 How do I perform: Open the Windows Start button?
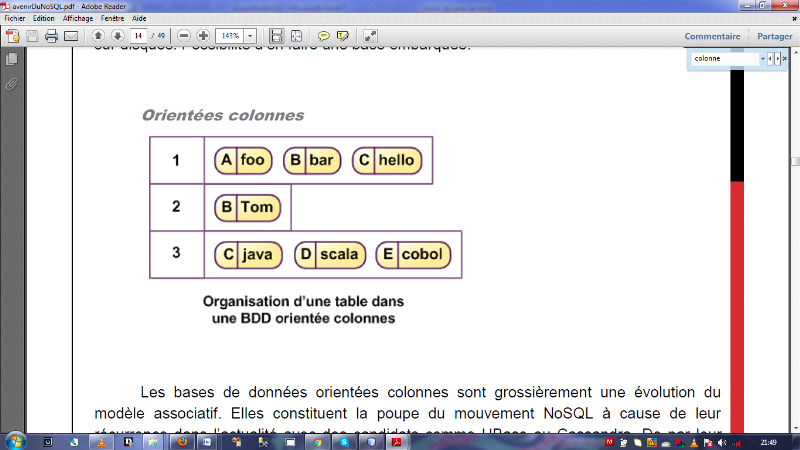click(14, 441)
